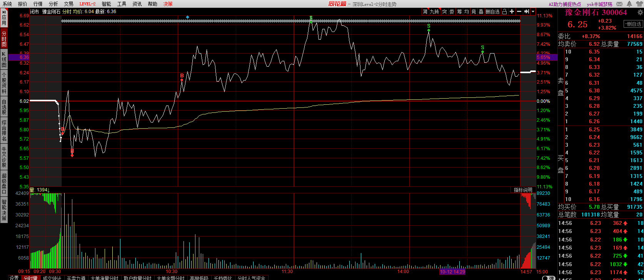Open the chart toolbar dropdown arrow

point(533,12)
